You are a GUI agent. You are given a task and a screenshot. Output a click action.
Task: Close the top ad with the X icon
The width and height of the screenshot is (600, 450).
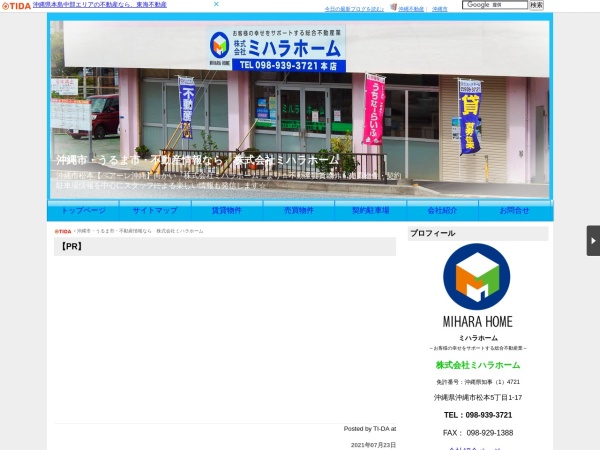click(x=216, y=4)
